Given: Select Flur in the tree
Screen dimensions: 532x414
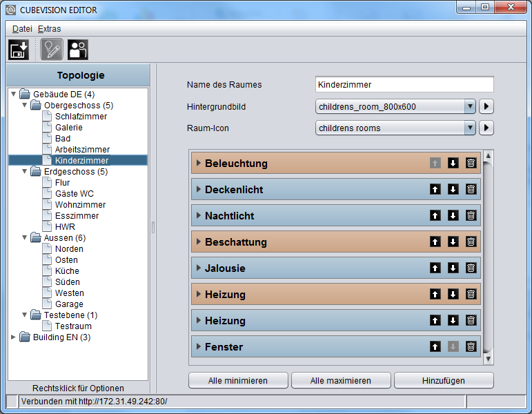Looking at the screenshot, I should click(x=62, y=183).
